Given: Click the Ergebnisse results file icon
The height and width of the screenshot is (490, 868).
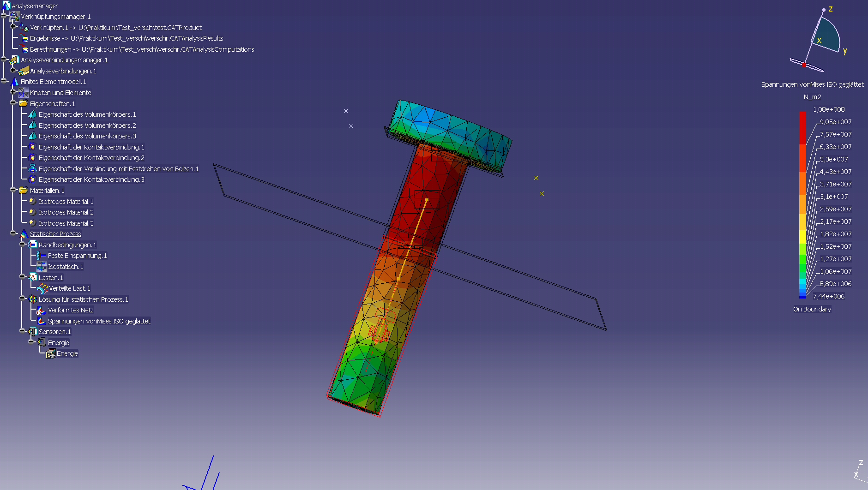Looking at the screenshot, I should 24,38.
